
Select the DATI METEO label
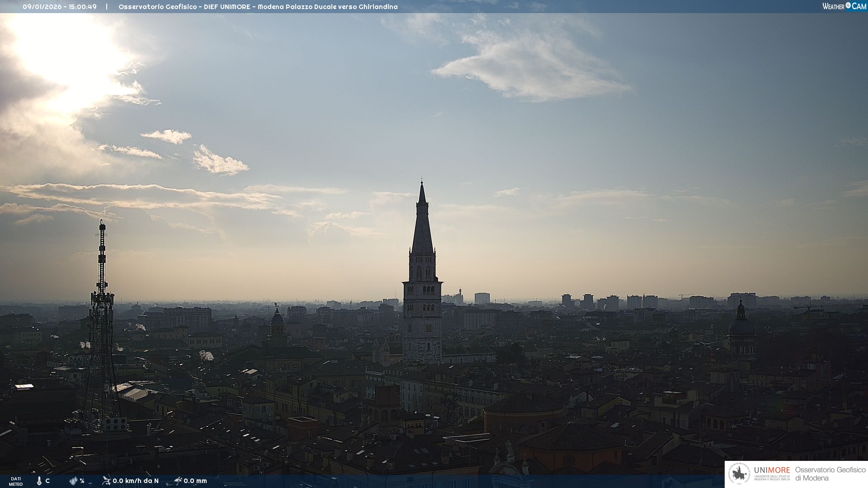[16, 481]
